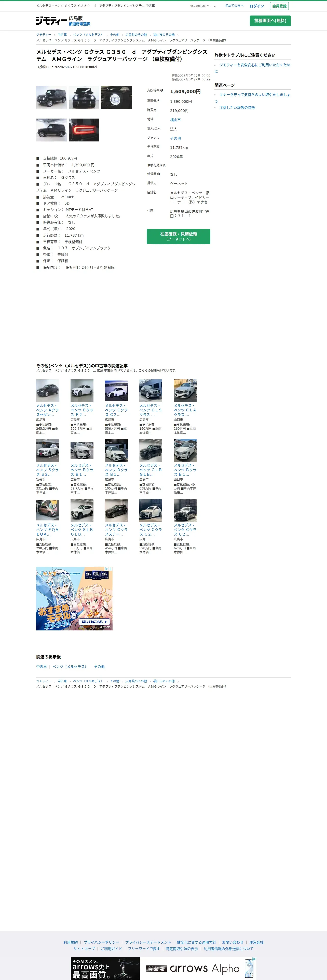Viewport: 327px width, 980px height.
Task: Click the arrows Alpha banner ad
Action: click(x=163, y=968)
